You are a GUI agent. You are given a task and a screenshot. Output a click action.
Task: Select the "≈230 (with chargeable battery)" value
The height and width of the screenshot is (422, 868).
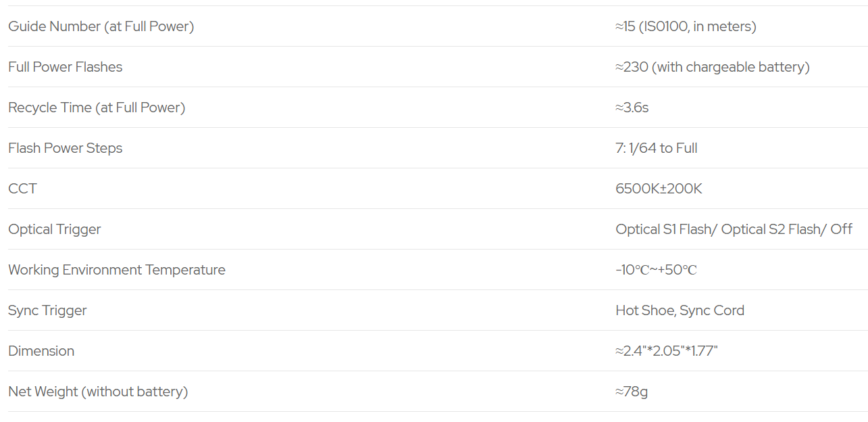(x=712, y=67)
